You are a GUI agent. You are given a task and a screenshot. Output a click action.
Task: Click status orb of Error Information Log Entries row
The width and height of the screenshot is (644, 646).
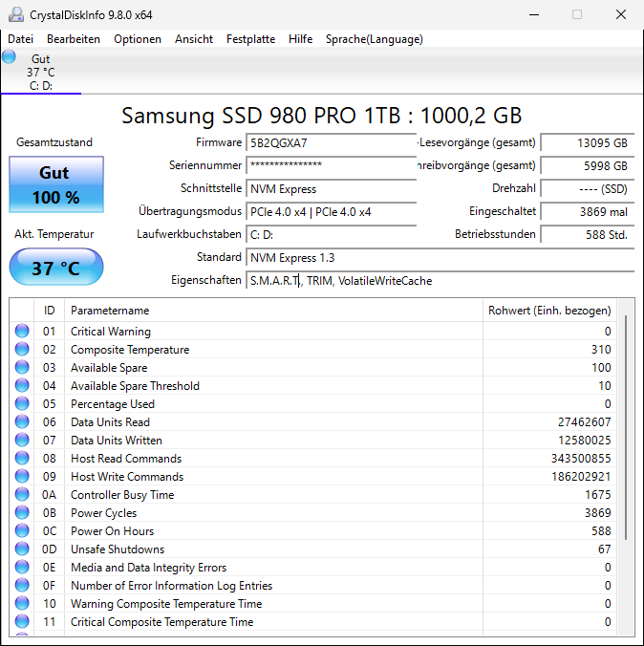[22, 585]
